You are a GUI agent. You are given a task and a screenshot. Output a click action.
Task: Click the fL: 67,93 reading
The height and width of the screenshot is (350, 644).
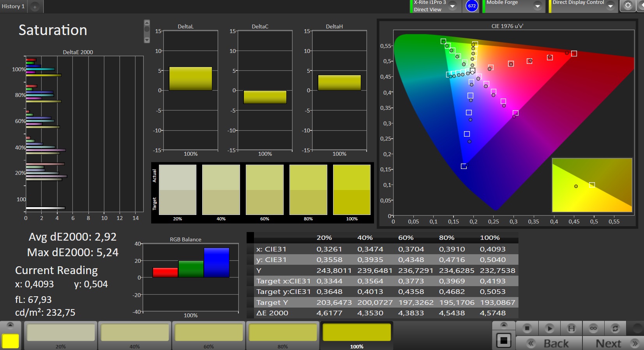coord(33,299)
